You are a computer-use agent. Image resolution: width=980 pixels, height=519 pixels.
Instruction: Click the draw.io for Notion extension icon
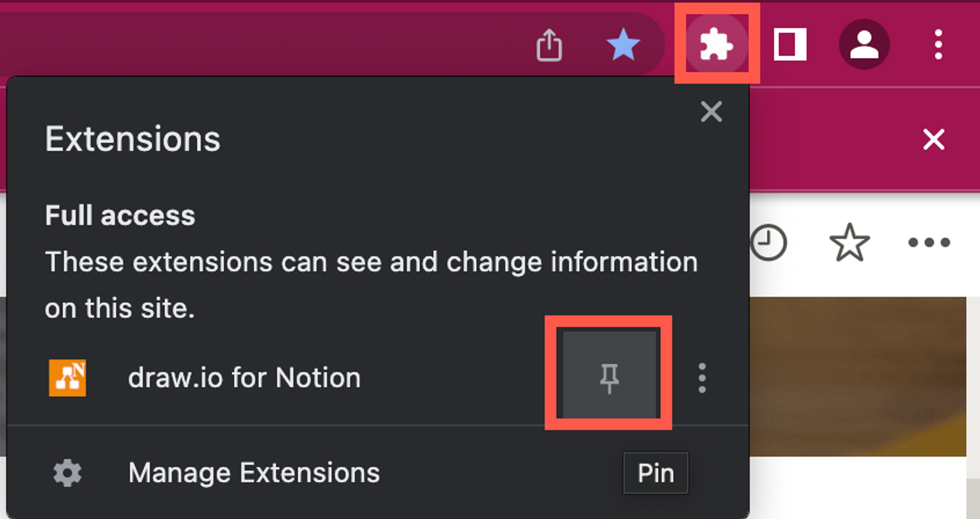coord(68,377)
